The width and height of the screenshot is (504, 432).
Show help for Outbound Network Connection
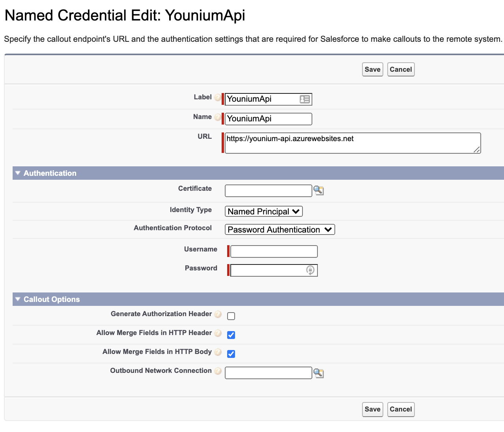coord(218,371)
